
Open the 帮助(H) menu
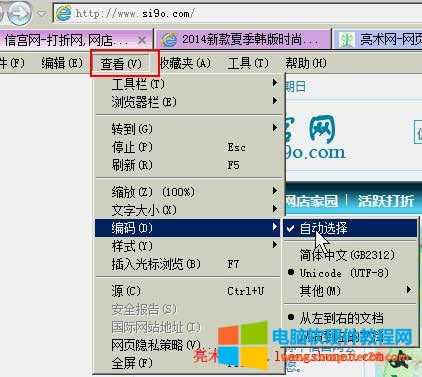click(x=306, y=63)
